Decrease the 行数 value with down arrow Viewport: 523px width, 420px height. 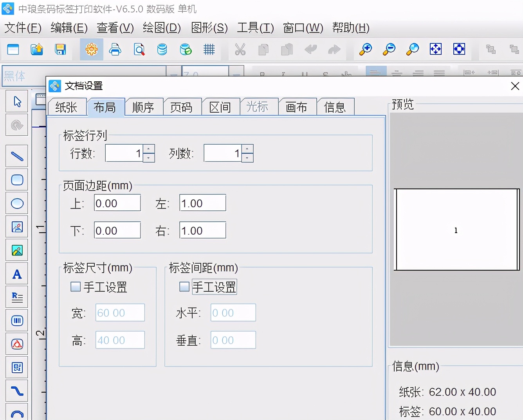coord(149,158)
